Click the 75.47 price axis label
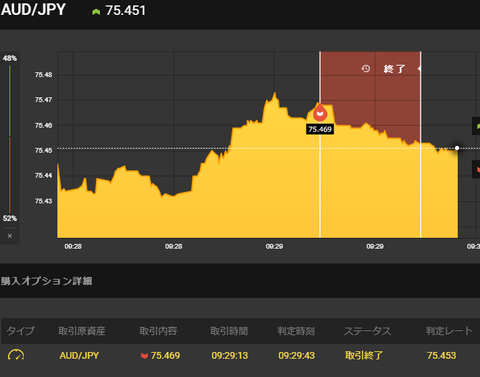Screen dimensions: 480x377 pos(44,100)
